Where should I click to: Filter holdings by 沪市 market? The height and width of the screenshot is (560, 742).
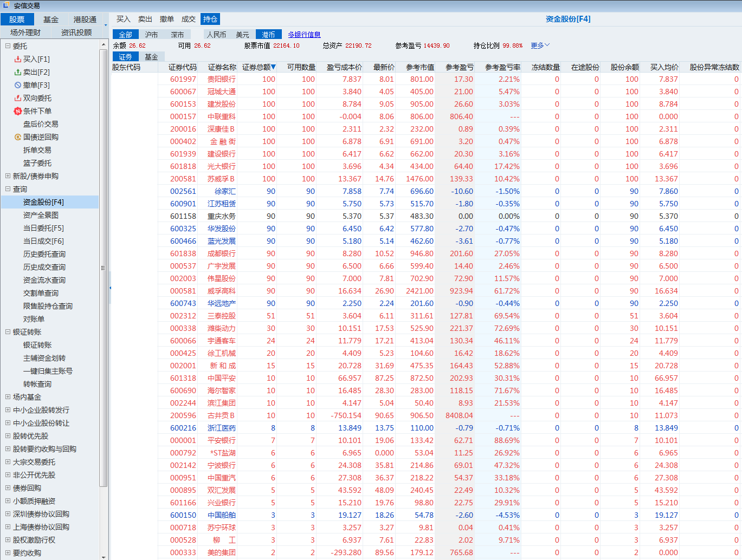152,35
